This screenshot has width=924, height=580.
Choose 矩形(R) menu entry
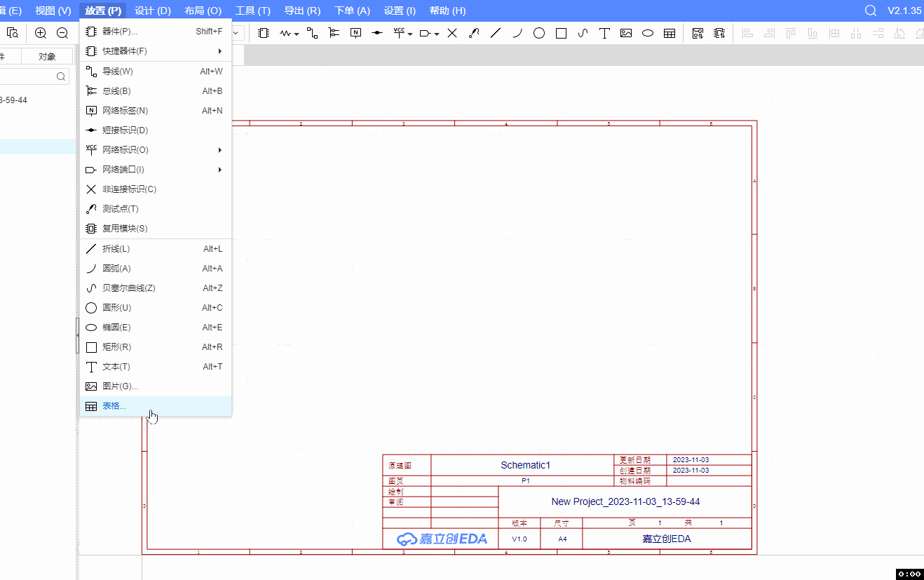(x=156, y=347)
